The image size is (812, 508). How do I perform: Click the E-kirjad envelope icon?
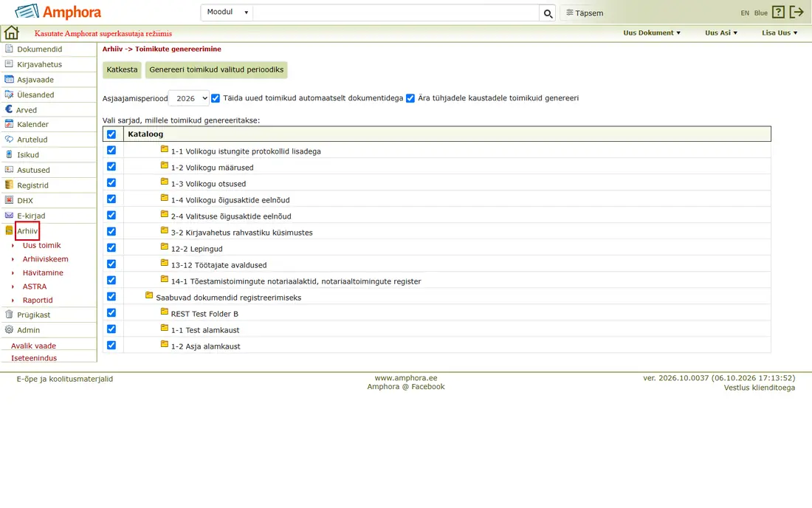point(9,216)
